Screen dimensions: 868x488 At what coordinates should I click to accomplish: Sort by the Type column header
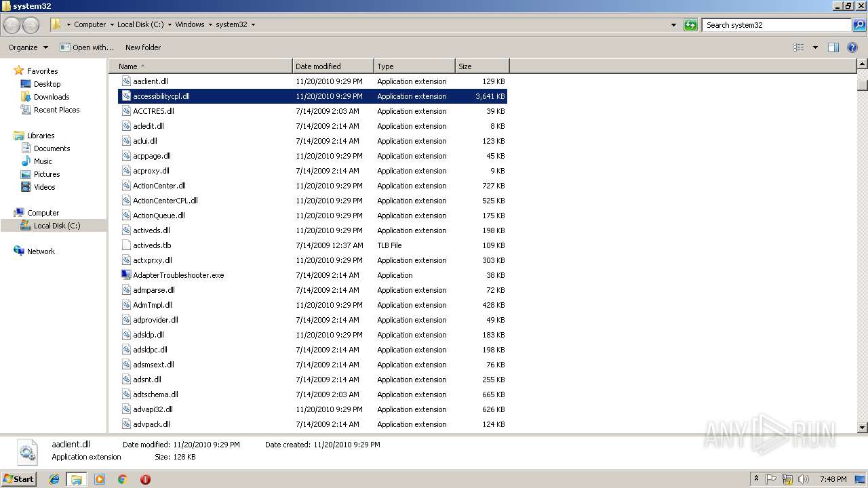point(414,66)
